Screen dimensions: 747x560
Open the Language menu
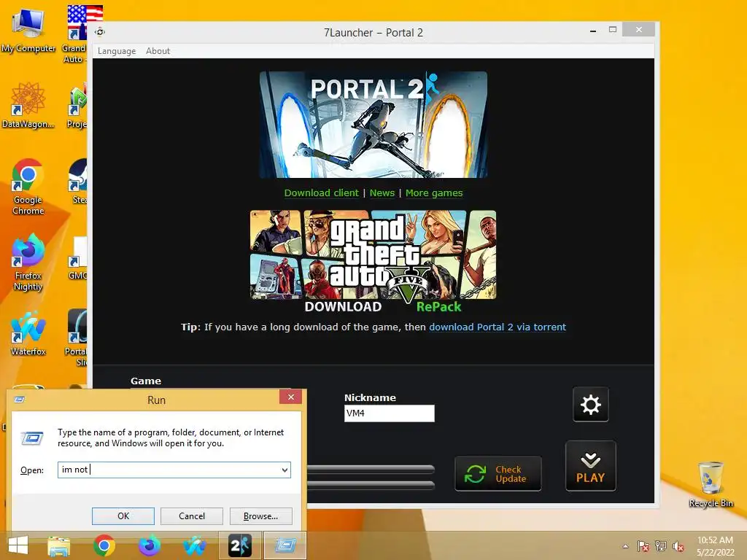[117, 51]
